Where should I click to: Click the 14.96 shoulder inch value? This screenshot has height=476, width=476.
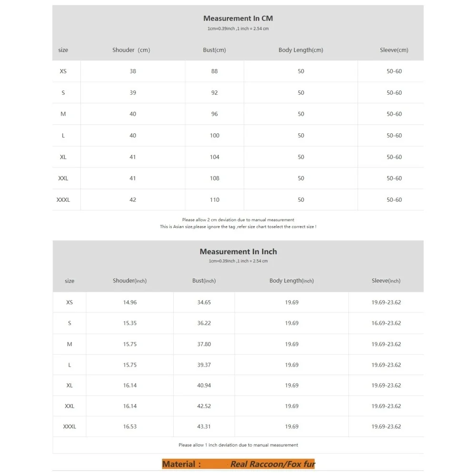pyautogui.click(x=130, y=302)
